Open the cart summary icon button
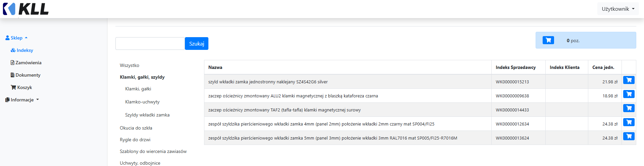Screen dimensions: 644x166 pyautogui.click(x=548, y=40)
